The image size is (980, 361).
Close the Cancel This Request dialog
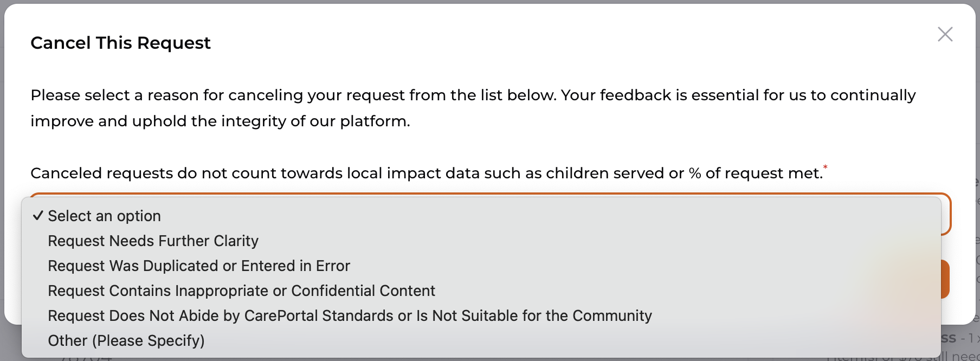click(x=945, y=34)
